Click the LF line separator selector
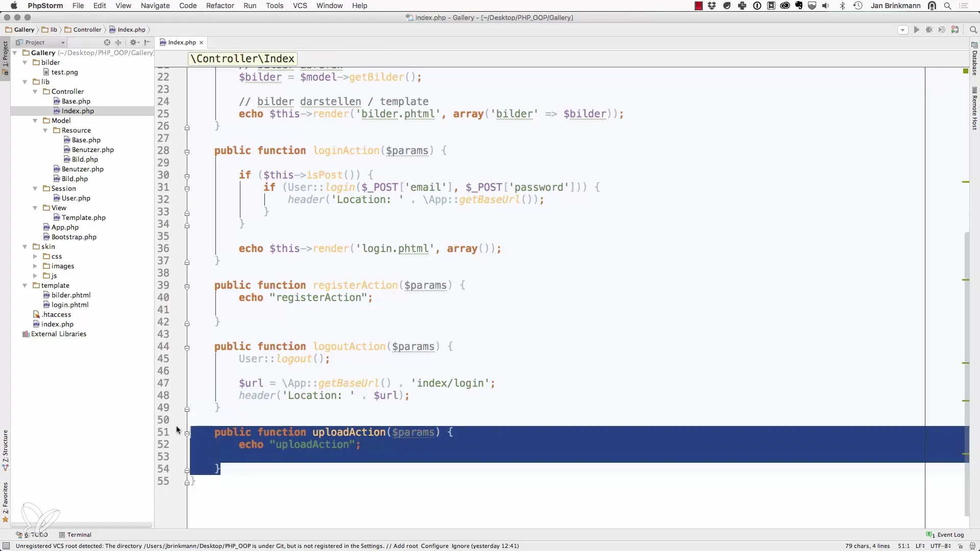Image resolution: width=980 pixels, height=551 pixels. (920, 546)
